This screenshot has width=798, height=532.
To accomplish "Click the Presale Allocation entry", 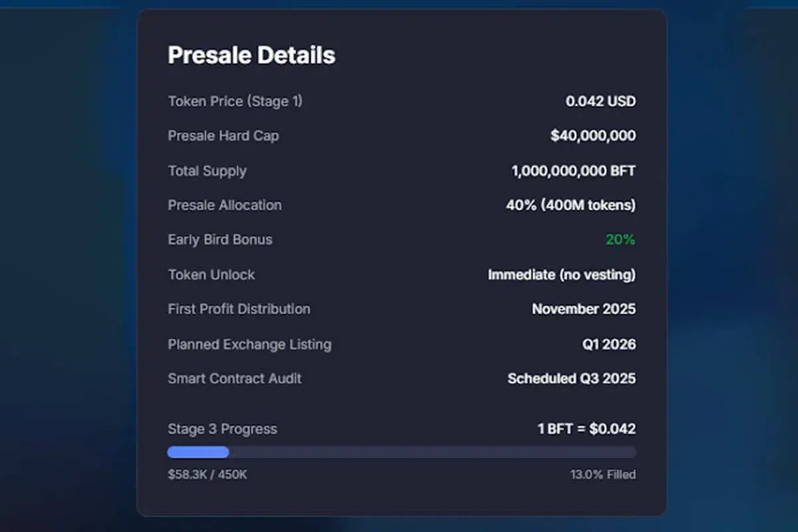I will click(224, 205).
